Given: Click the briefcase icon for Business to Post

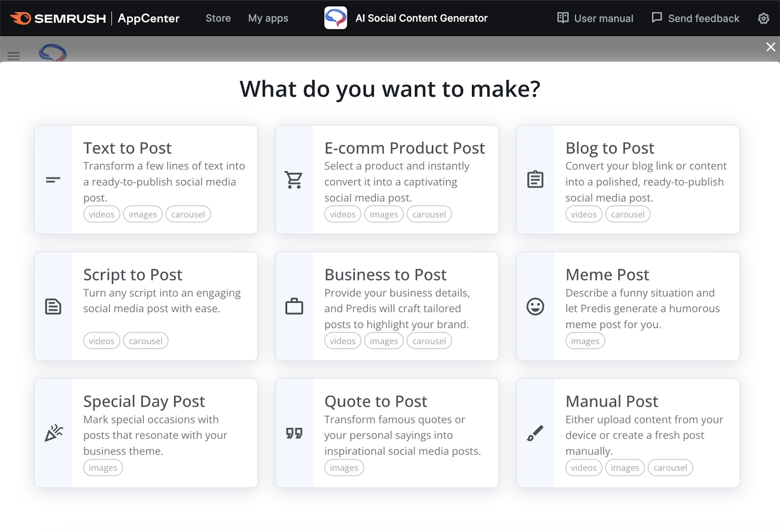Looking at the screenshot, I should point(293,306).
